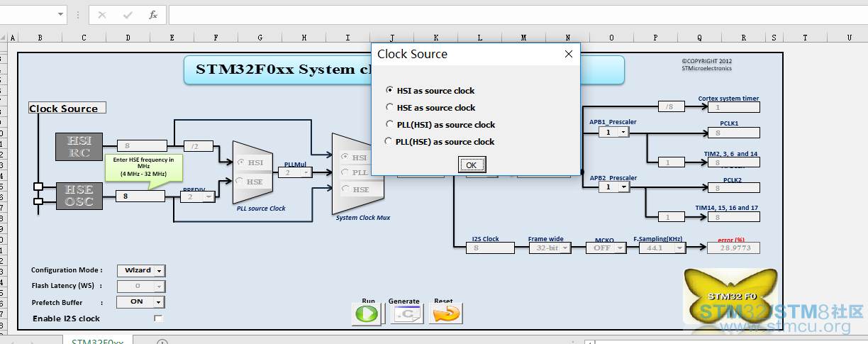Screen dimensions: 868x344
Task: Click OK in Clock Source dialog
Action: click(471, 165)
